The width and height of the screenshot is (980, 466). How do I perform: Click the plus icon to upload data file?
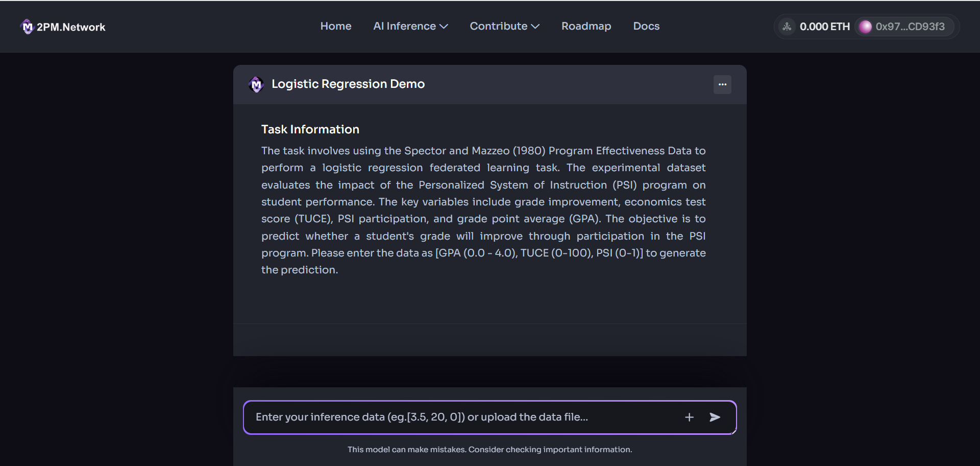[x=689, y=417]
